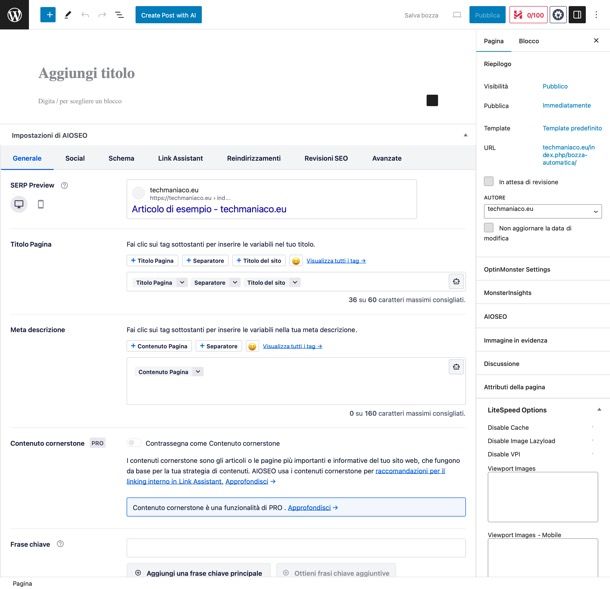
Task: Select mobile SERP preview icon
Action: (x=40, y=204)
